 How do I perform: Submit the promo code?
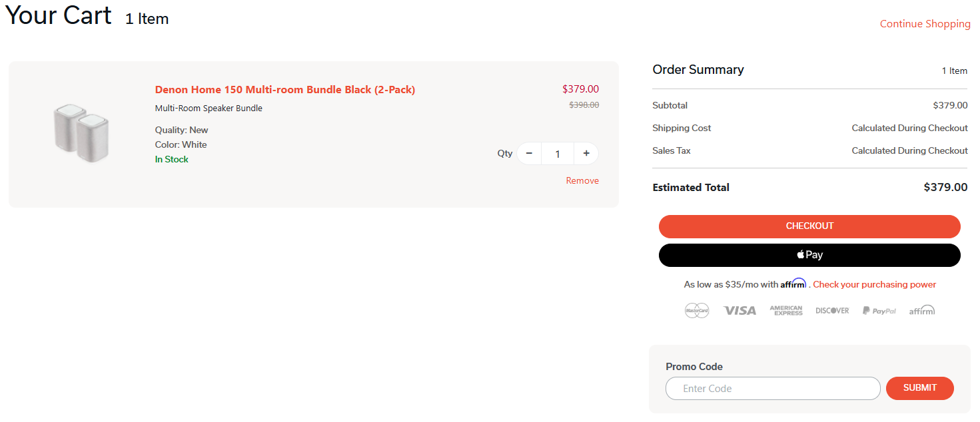coord(919,388)
